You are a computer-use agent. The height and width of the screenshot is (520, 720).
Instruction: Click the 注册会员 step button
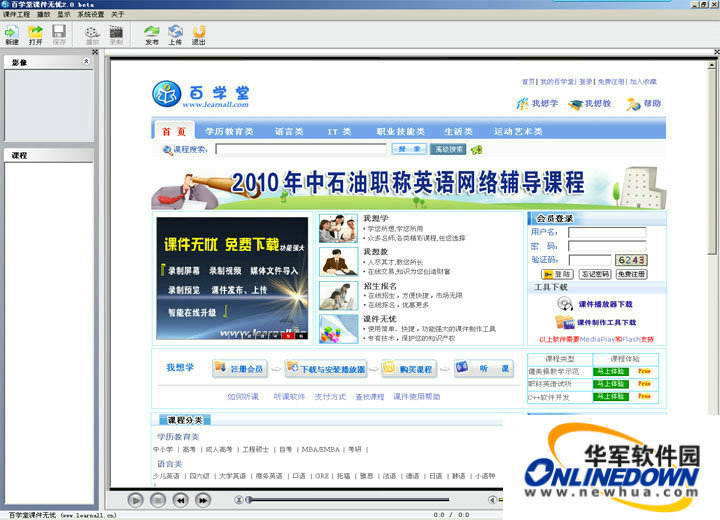pos(239,368)
